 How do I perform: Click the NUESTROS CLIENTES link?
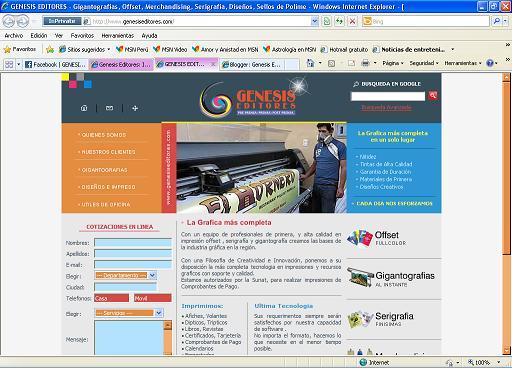[108, 152]
